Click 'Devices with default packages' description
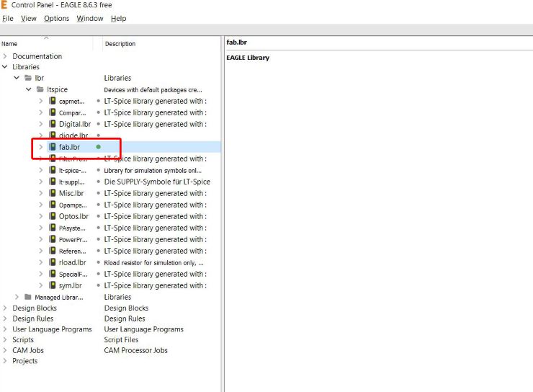Viewport: 533px width, 392px height. click(x=153, y=90)
